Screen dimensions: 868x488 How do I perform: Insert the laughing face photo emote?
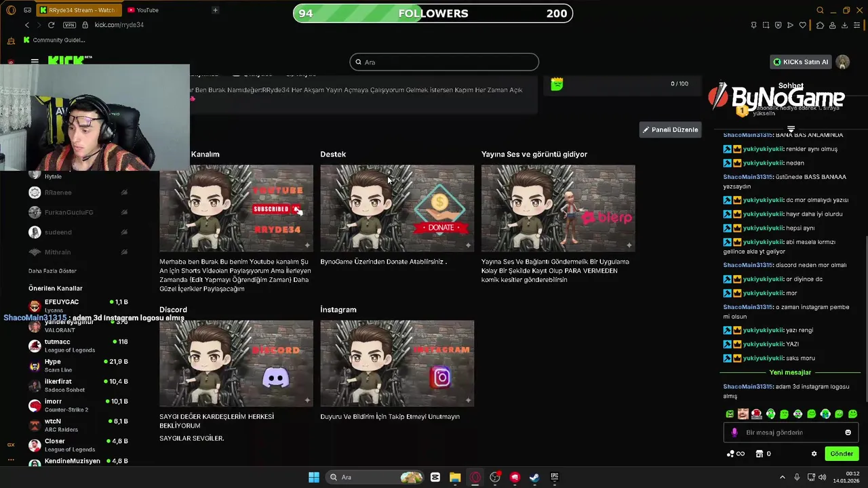click(743, 413)
